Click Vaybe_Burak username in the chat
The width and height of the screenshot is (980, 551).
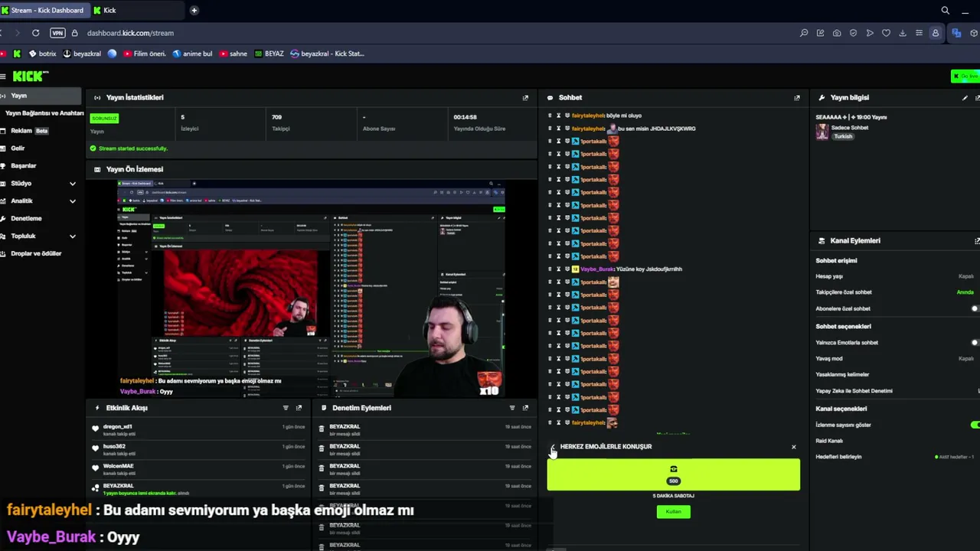pyautogui.click(x=597, y=269)
